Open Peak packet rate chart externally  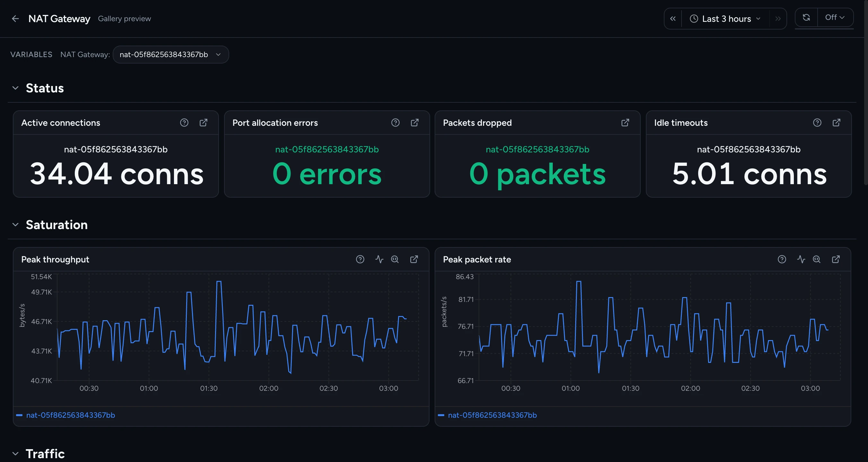836,259
